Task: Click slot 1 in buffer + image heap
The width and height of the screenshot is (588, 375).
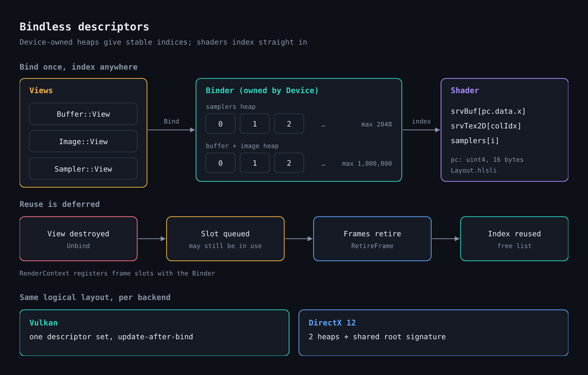Action: coord(255,163)
